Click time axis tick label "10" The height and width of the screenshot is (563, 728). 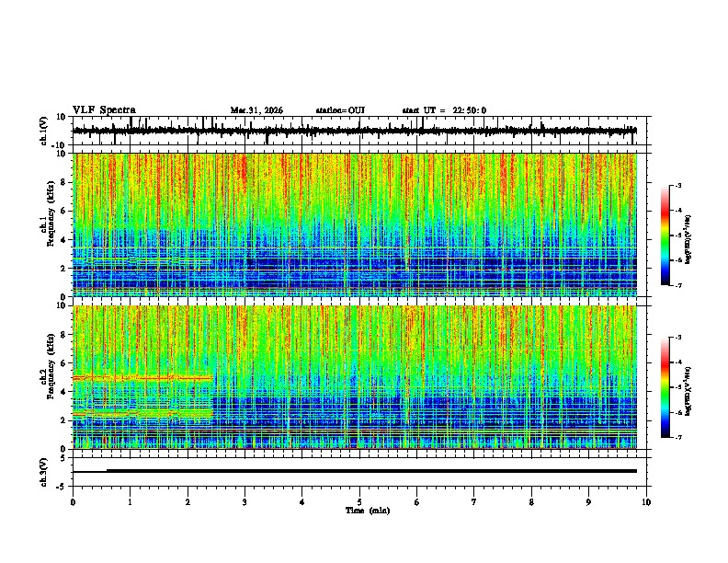click(x=646, y=502)
